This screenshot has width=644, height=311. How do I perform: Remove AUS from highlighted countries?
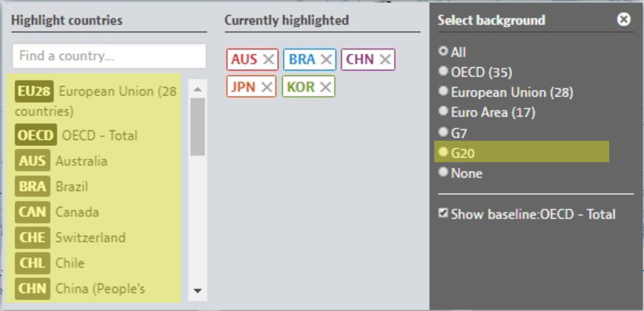[268, 60]
